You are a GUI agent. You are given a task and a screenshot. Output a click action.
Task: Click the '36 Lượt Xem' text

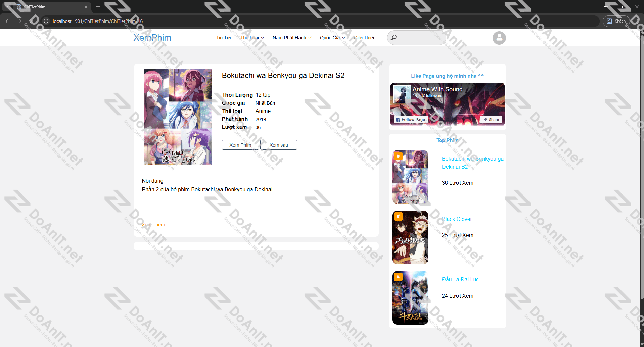coord(457,183)
